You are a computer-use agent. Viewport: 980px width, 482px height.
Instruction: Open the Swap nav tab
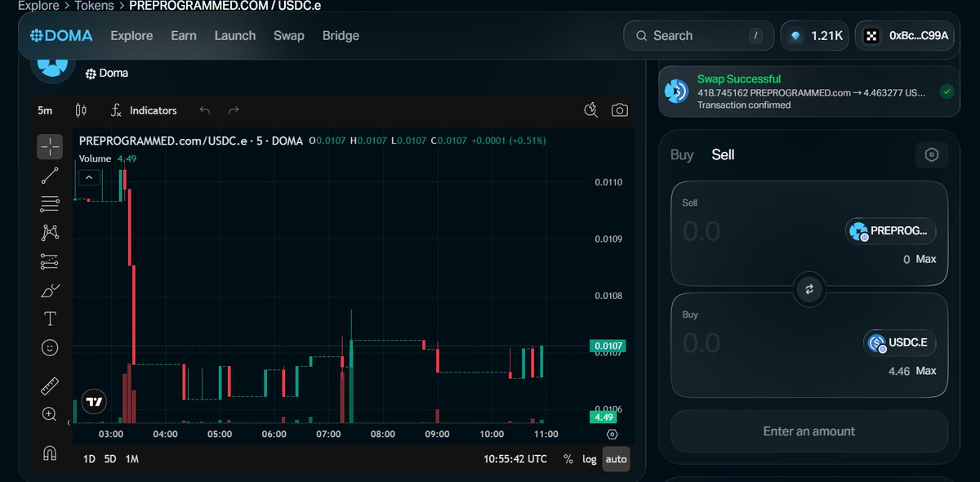click(289, 36)
